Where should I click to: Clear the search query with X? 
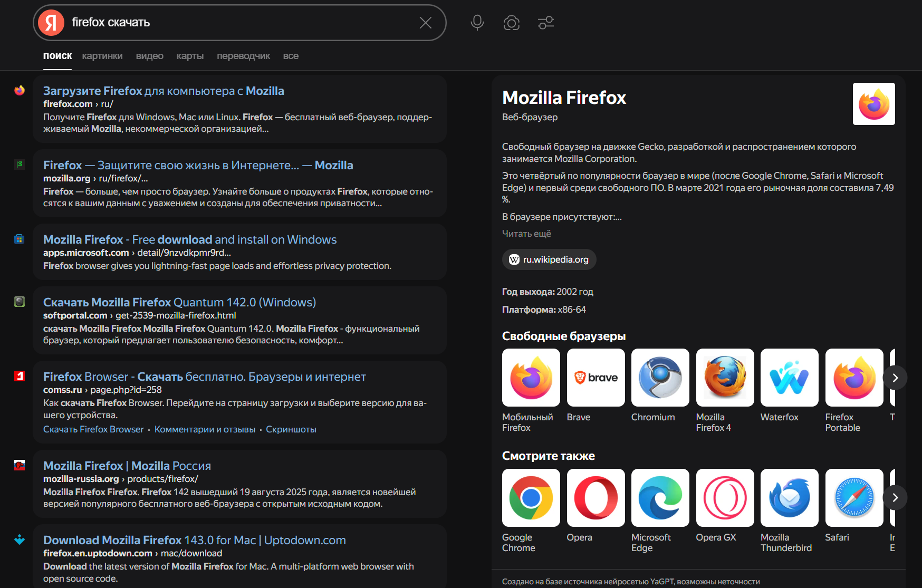(425, 23)
